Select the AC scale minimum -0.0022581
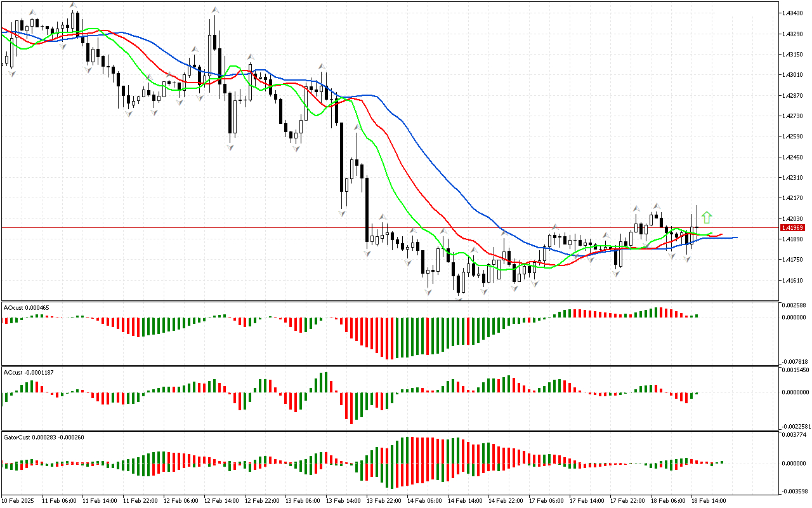The height and width of the screenshot is (508, 812). point(795,426)
